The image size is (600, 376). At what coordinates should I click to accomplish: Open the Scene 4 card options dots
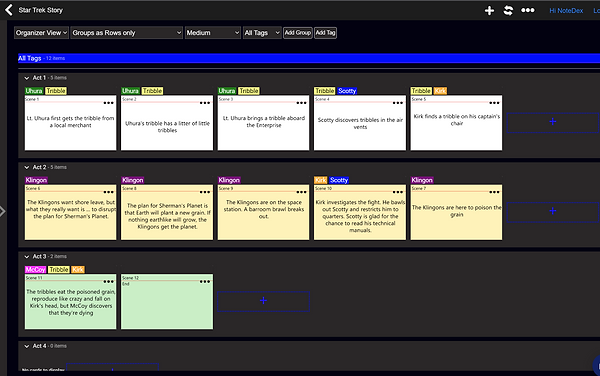click(398, 103)
